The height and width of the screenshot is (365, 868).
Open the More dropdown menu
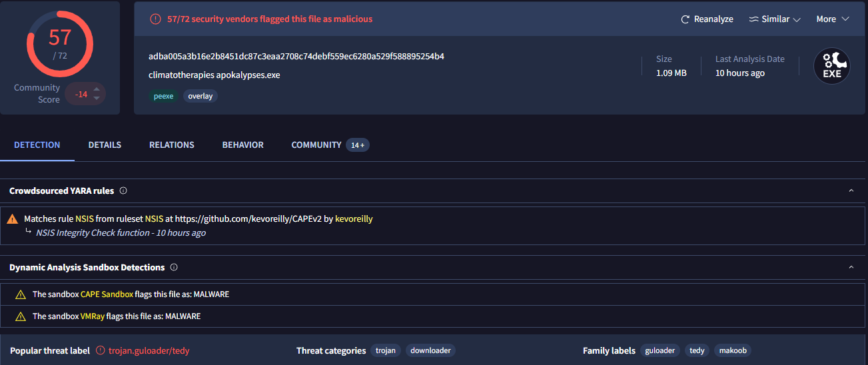(833, 19)
